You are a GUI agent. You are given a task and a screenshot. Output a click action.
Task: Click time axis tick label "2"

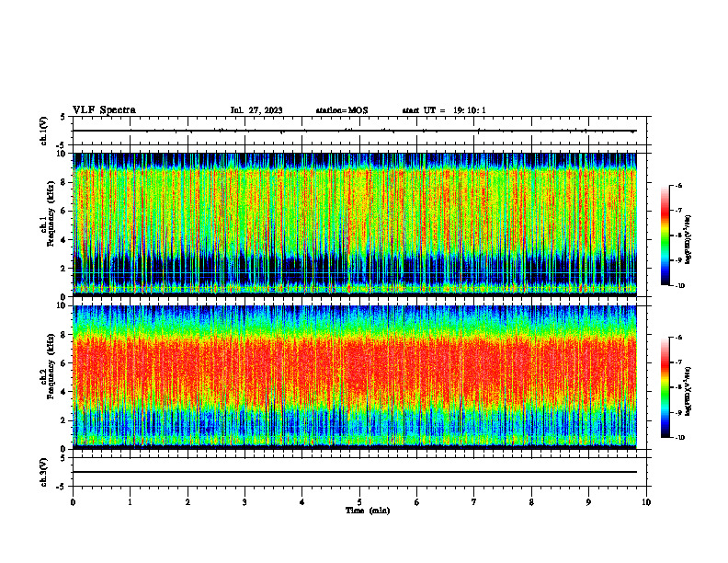(188, 502)
